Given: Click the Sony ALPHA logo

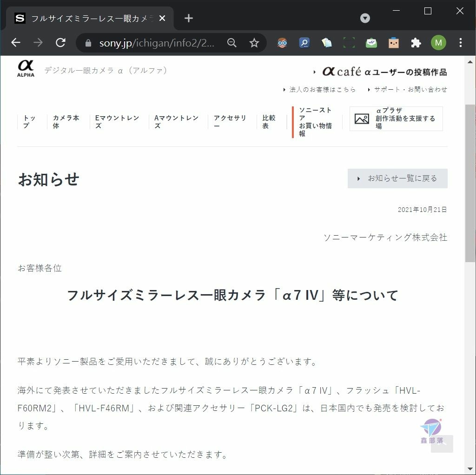Looking at the screenshot, I should [26, 68].
